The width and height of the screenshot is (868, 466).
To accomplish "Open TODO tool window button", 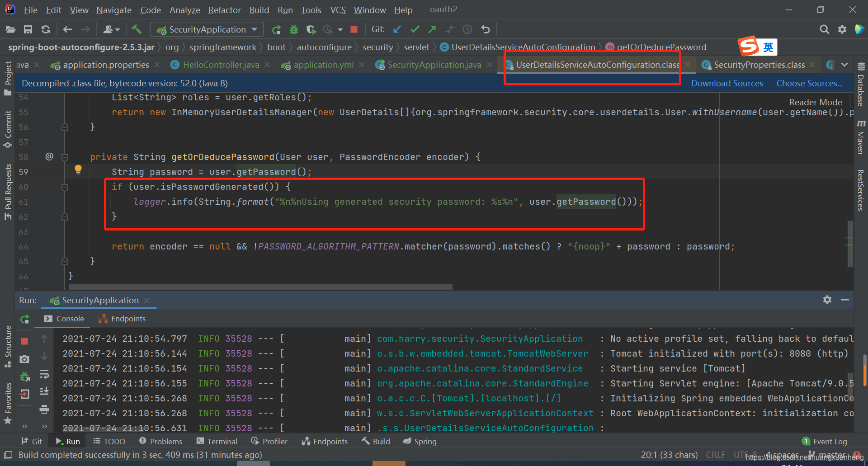I will (x=109, y=441).
